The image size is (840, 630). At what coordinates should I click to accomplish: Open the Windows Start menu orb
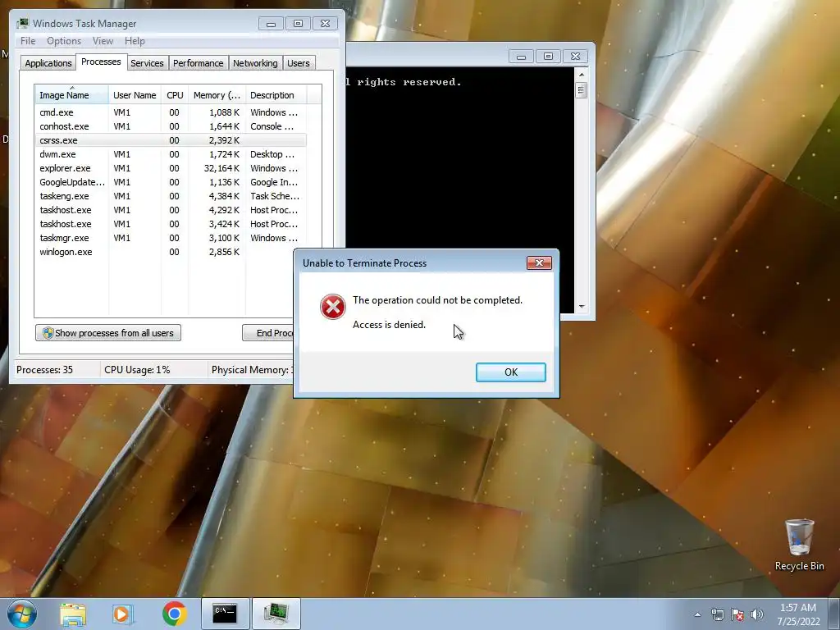tap(21, 614)
